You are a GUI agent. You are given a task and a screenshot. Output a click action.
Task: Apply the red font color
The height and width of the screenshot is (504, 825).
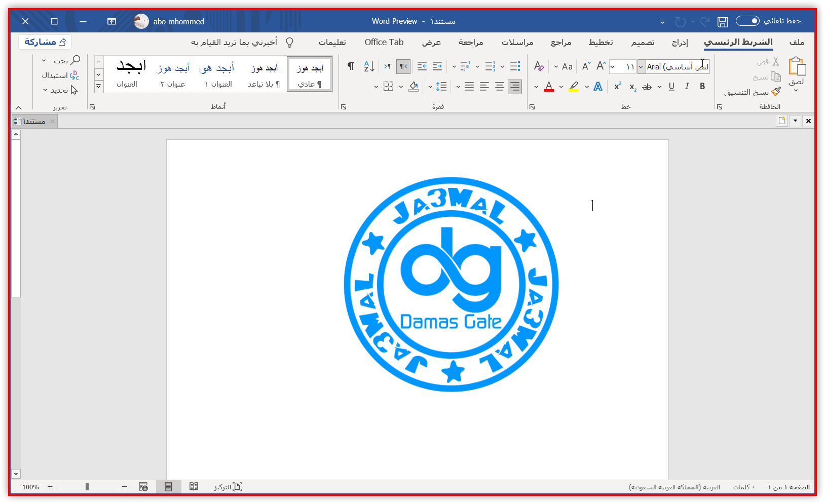pos(549,87)
